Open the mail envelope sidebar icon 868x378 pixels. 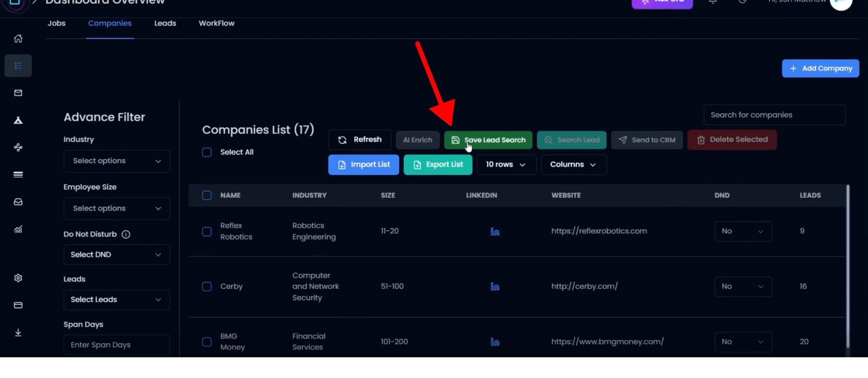[x=18, y=93]
